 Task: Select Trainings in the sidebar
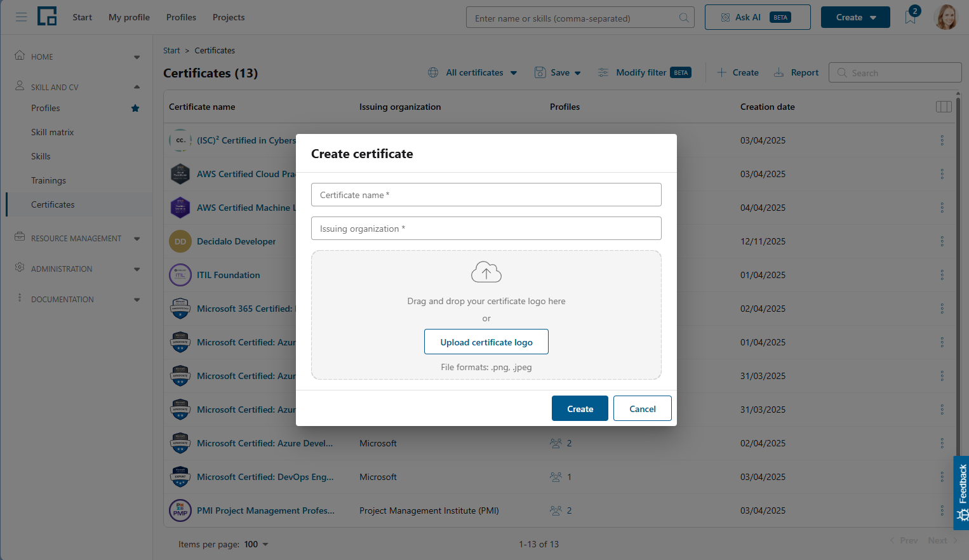click(x=48, y=180)
